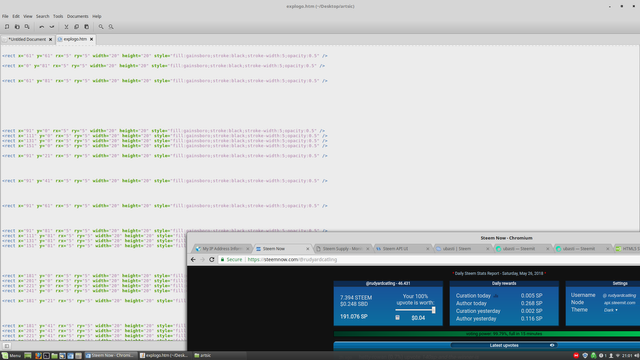The image size is (640, 360).
Task: Click the first rect line in editor
Action: click(164, 56)
